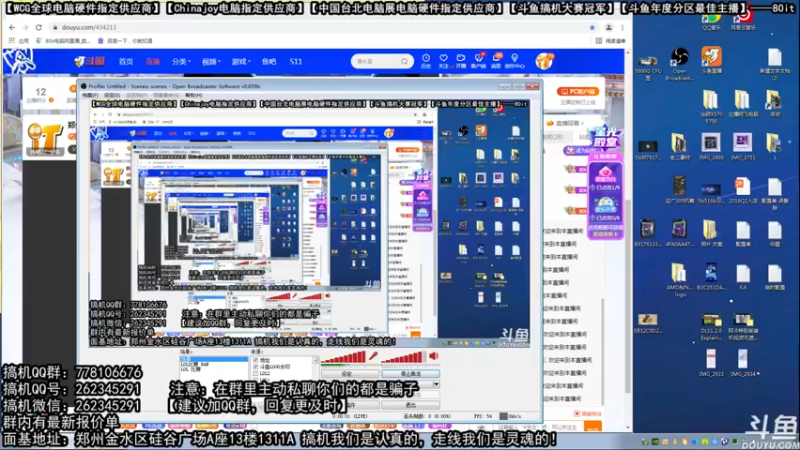Mute the microphone in OBS
The width and height of the screenshot is (800, 450).
(373, 356)
